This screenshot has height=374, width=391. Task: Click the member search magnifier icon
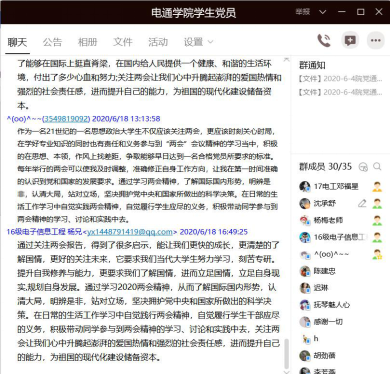(377, 166)
